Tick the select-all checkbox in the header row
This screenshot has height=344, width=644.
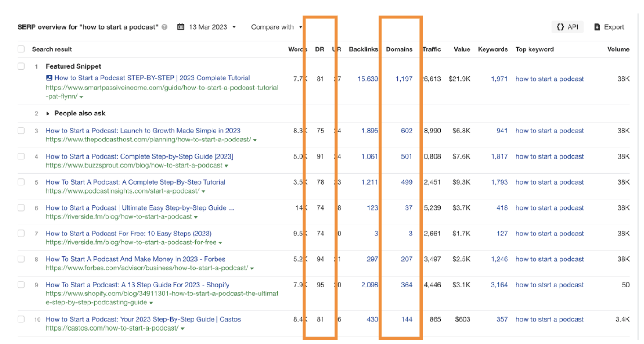[x=21, y=49]
